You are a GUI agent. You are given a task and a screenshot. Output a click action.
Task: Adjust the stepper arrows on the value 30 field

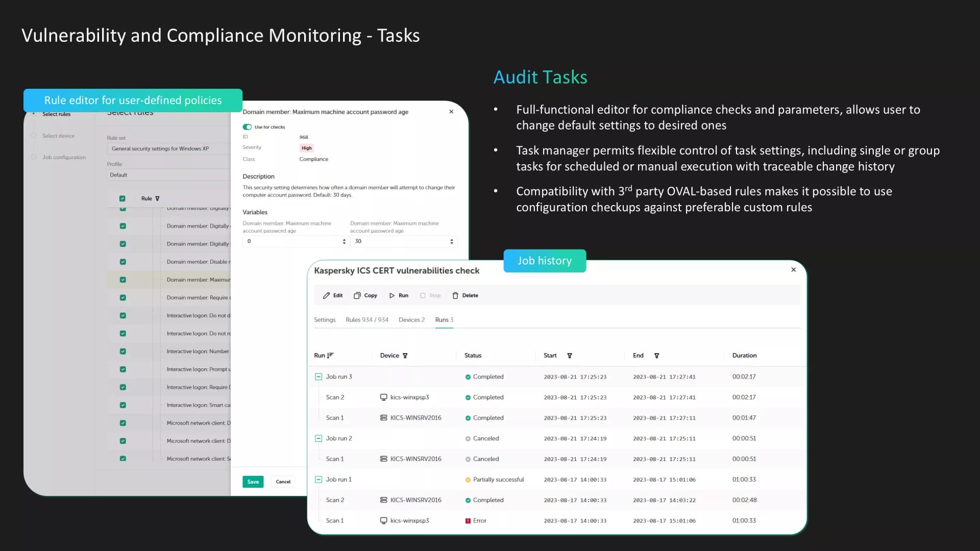click(x=452, y=242)
